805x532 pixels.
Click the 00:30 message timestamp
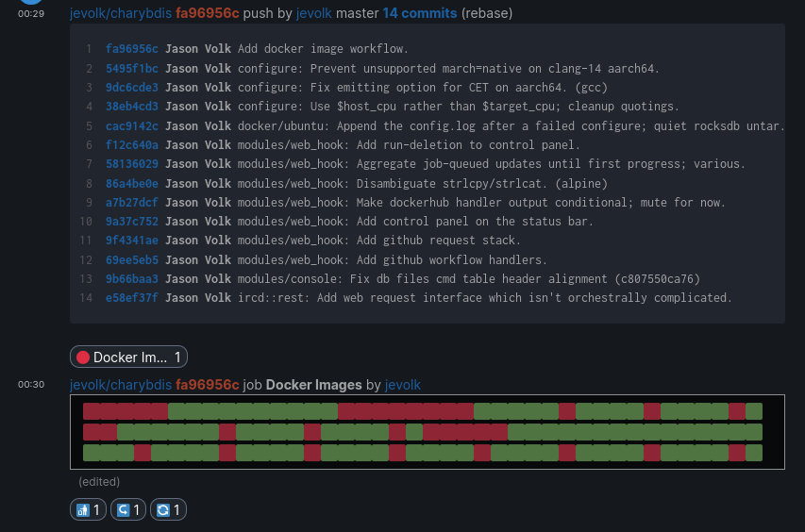[x=31, y=385]
